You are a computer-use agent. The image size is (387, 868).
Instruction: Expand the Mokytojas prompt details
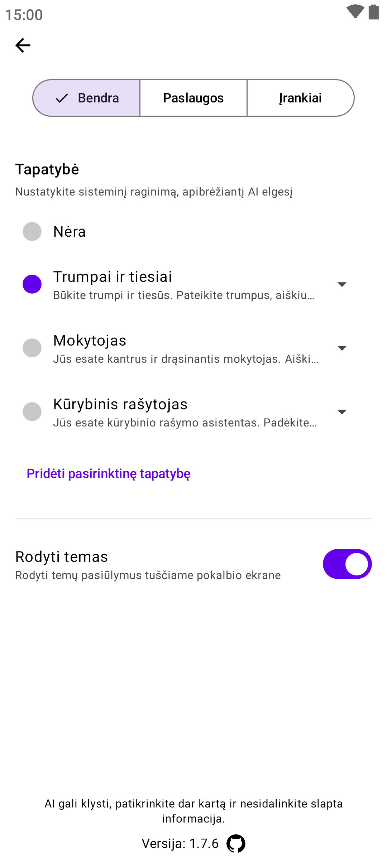coord(342,348)
